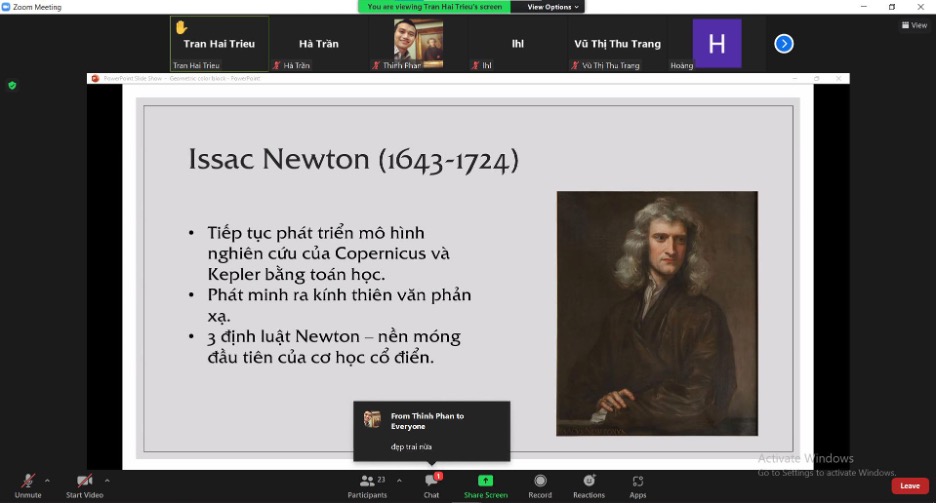
Task: Click the Isaac Newton portrait image
Action: pyautogui.click(x=657, y=314)
